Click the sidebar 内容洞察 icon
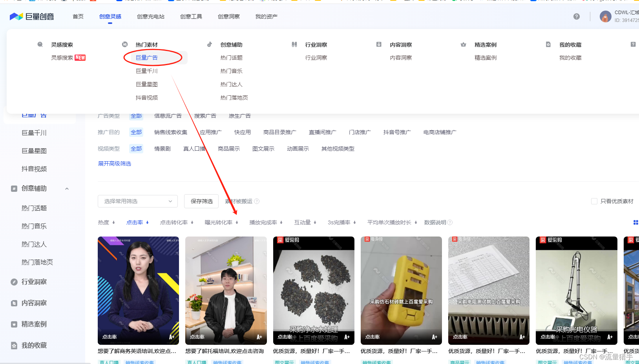The height and width of the screenshot is (364, 639). click(x=14, y=303)
